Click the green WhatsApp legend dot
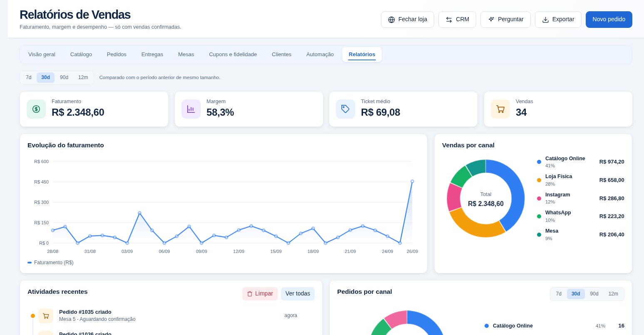 coord(539,216)
